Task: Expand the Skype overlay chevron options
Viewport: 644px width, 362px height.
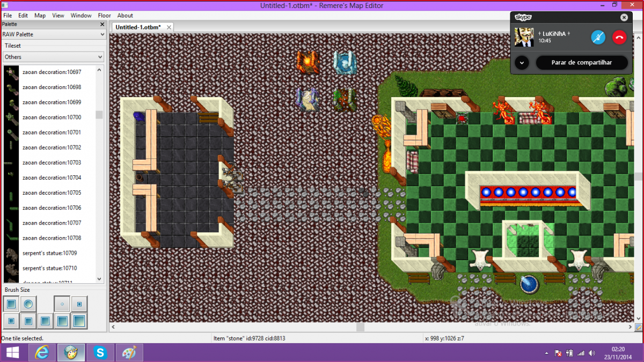Action: [x=522, y=63]
